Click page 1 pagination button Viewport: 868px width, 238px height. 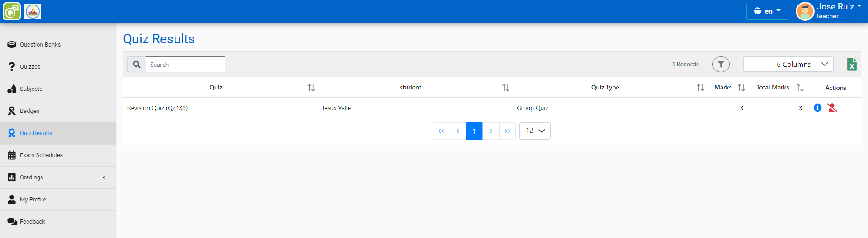[474, 131]
